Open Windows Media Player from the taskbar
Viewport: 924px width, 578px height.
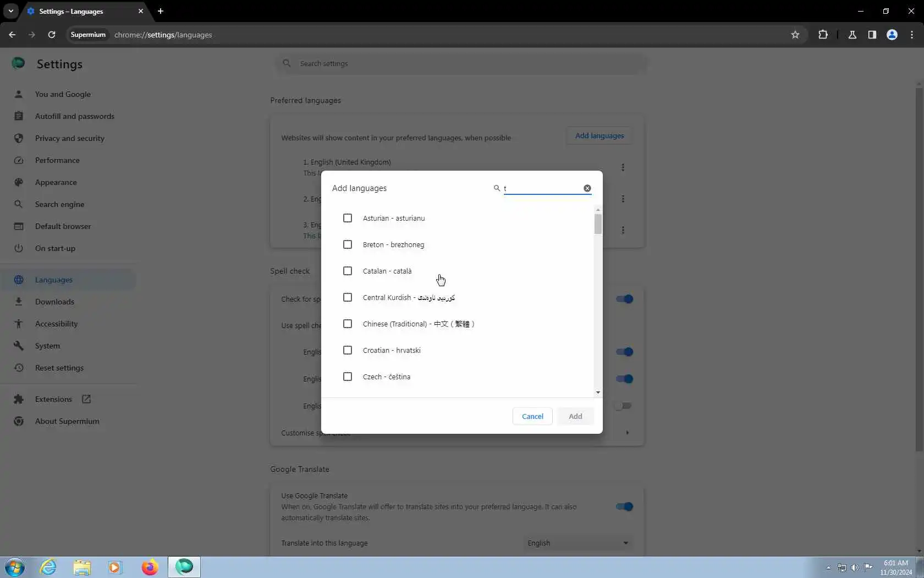coord(115,567)
